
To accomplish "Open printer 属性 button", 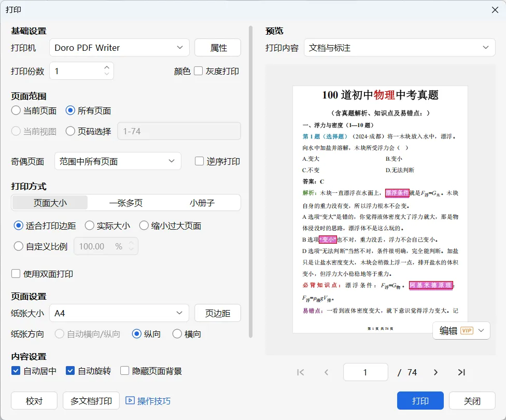I will click(x=218, y=48).
